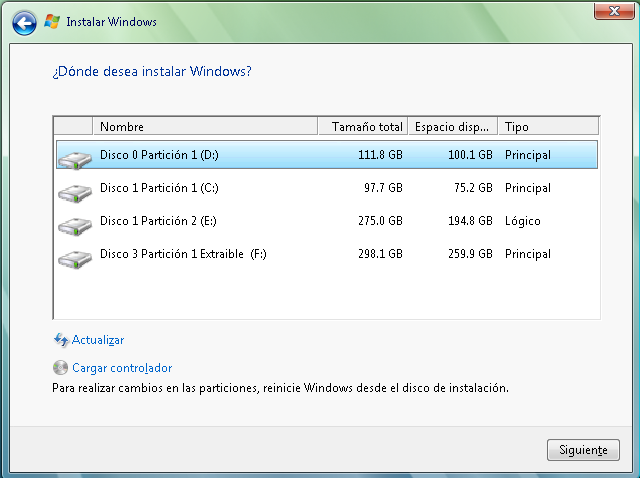The image size is (640, 478).
Task: Sort by the Tamaño total column header
Action: [363, 127]
